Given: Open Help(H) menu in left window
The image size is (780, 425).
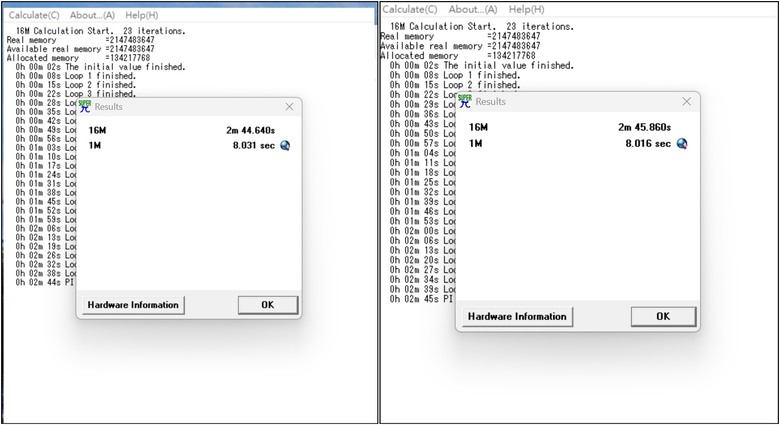Looking at the screenshot, I should click(142, 15).
